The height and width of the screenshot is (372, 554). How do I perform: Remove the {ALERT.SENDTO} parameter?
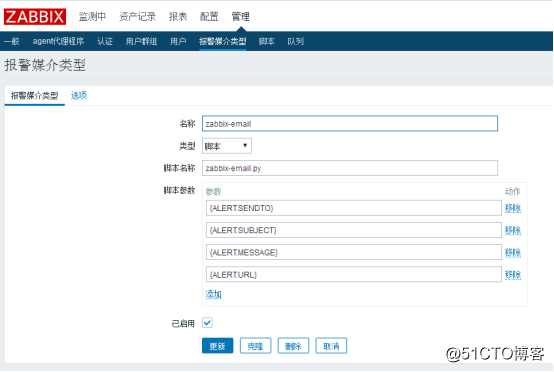(x=513, y=208)
